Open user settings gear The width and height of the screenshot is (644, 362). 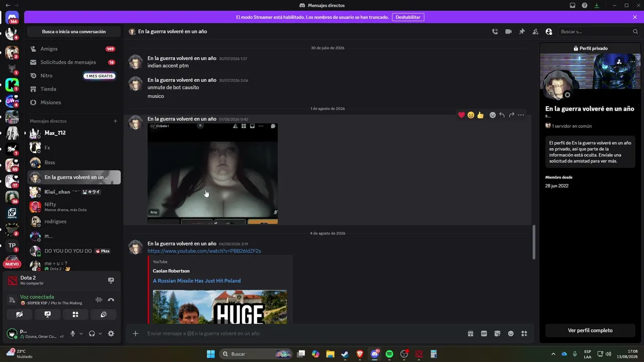pyautogui.click(x=111, y=333)
